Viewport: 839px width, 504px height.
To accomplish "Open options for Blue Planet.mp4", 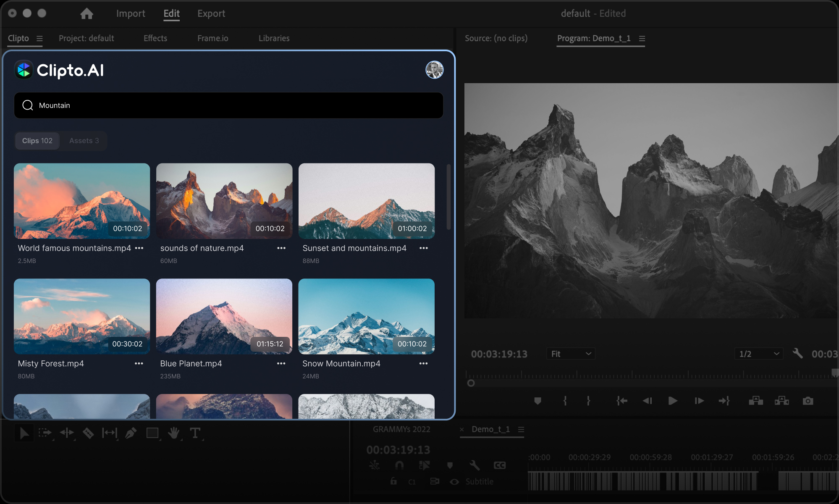I will click(281, 364).
